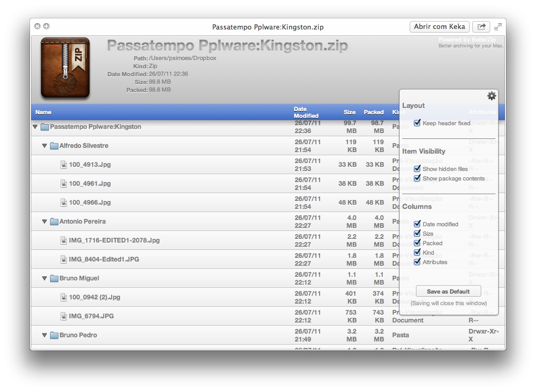Sort by the Packed column header
Viewport: 536px width, 392px height.
374,113
